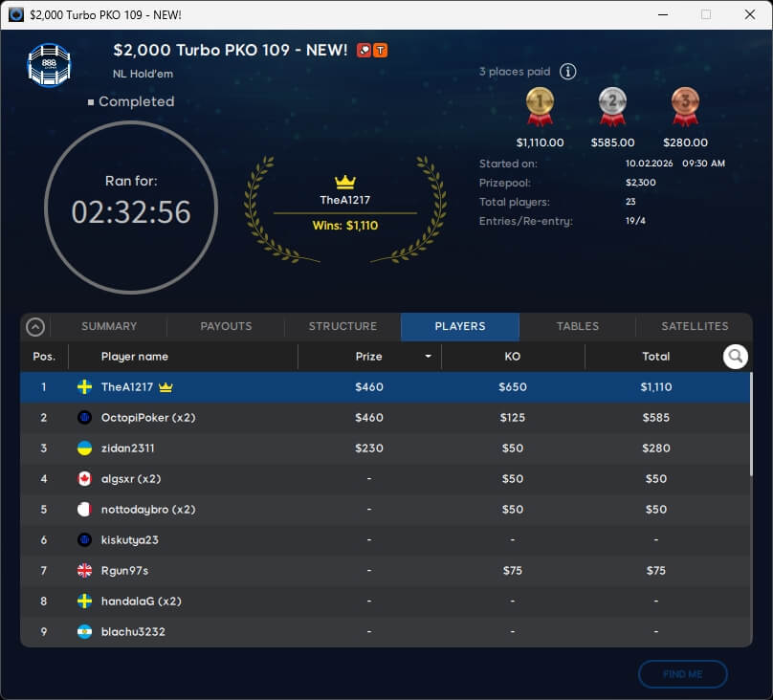
Task: Click the 888poker tournament logo icon
Action: coord(49,64)
